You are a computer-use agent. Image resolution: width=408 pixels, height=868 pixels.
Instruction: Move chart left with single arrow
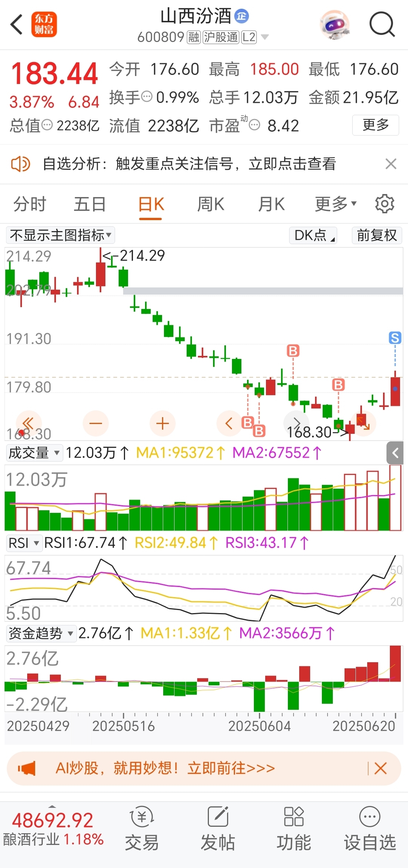pos(229,423)
